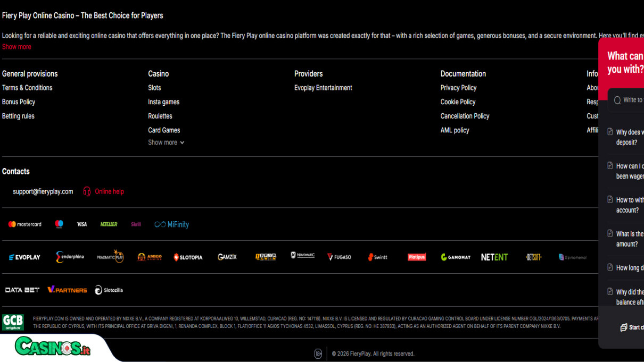Open the Evoplay provider logo
The height and width of the screenshot is (362, 644).
point(24,257)
